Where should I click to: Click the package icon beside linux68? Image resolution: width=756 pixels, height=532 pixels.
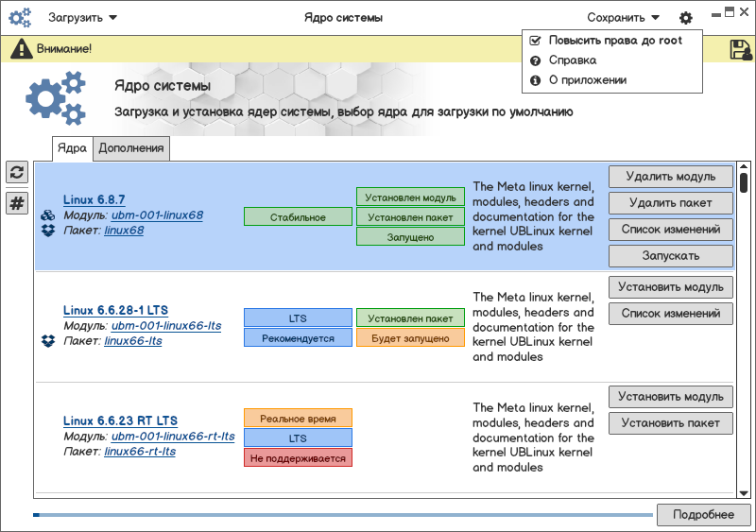tap(48, 231)
